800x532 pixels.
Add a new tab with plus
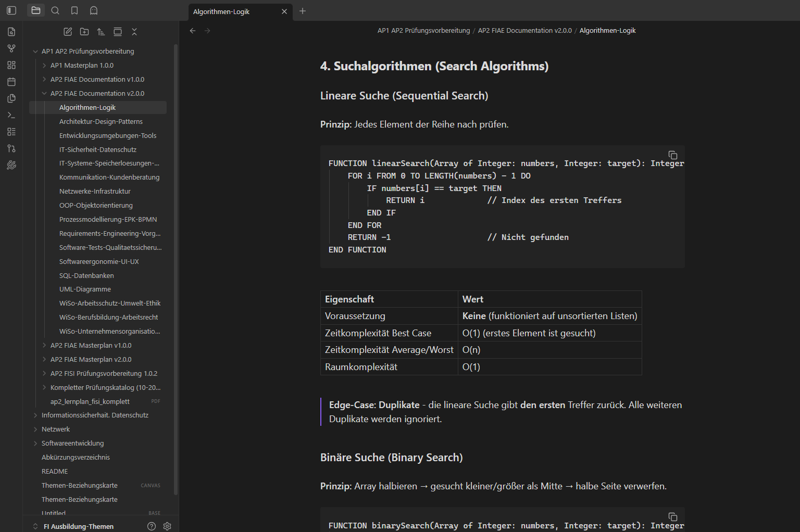303,11
